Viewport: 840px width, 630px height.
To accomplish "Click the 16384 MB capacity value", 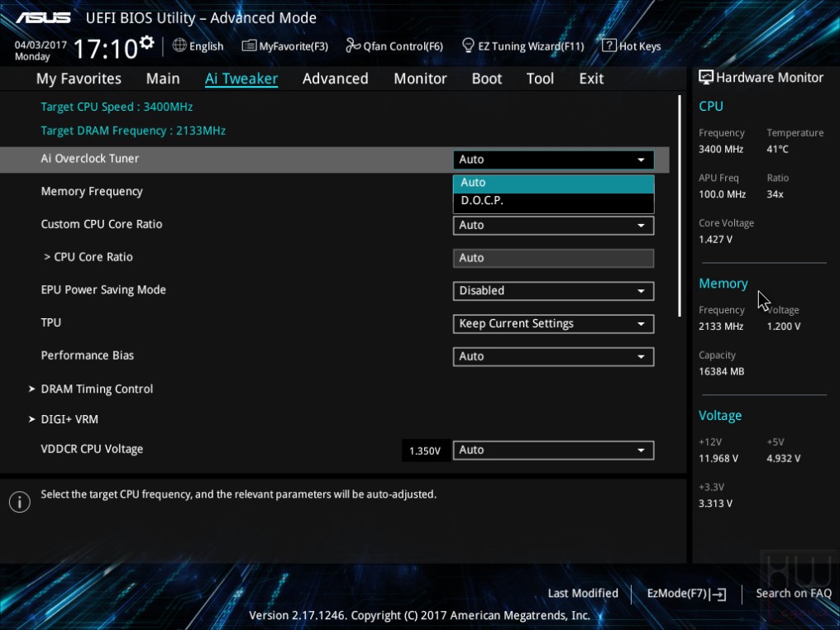I will (721, 372).
